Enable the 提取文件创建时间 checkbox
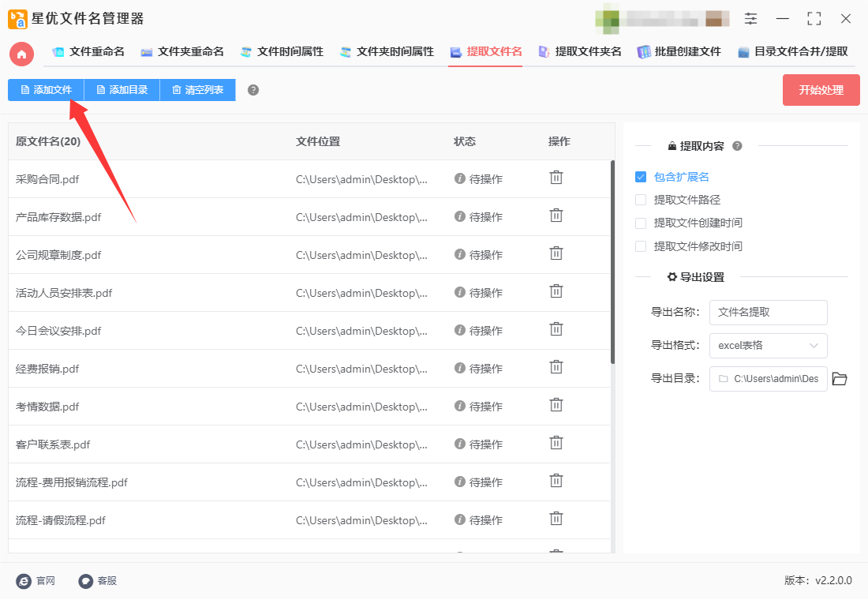 point(641,223)
